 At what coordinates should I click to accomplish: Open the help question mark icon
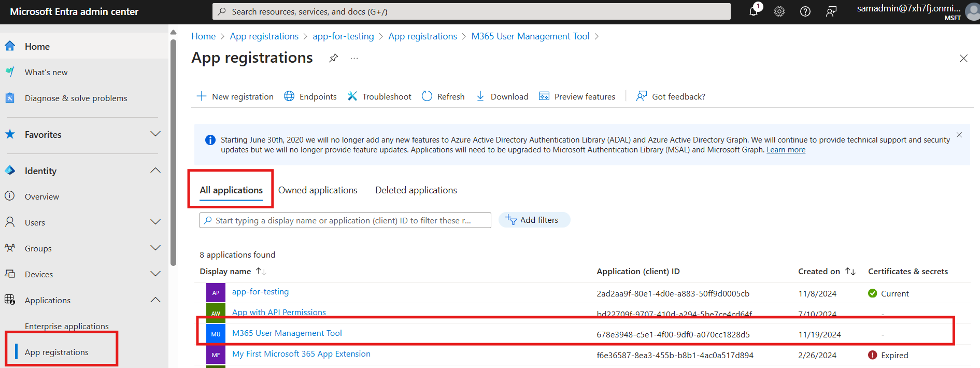[805, 11]
